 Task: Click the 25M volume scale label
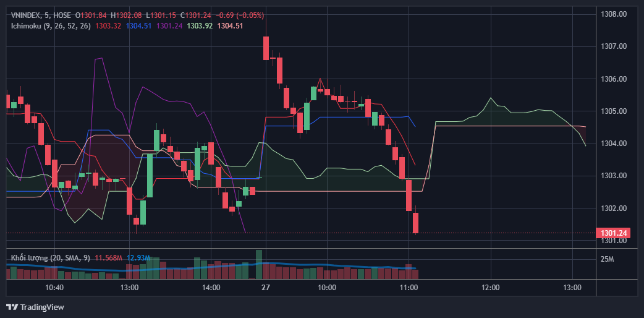(x=606, y=259)
